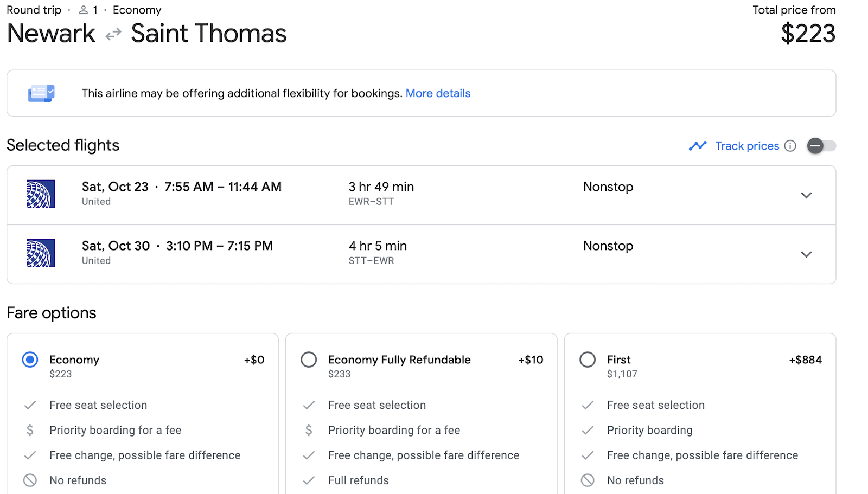Open the More details link
Viewport: 868px width, 494px height.
click(x=438, y=93)
